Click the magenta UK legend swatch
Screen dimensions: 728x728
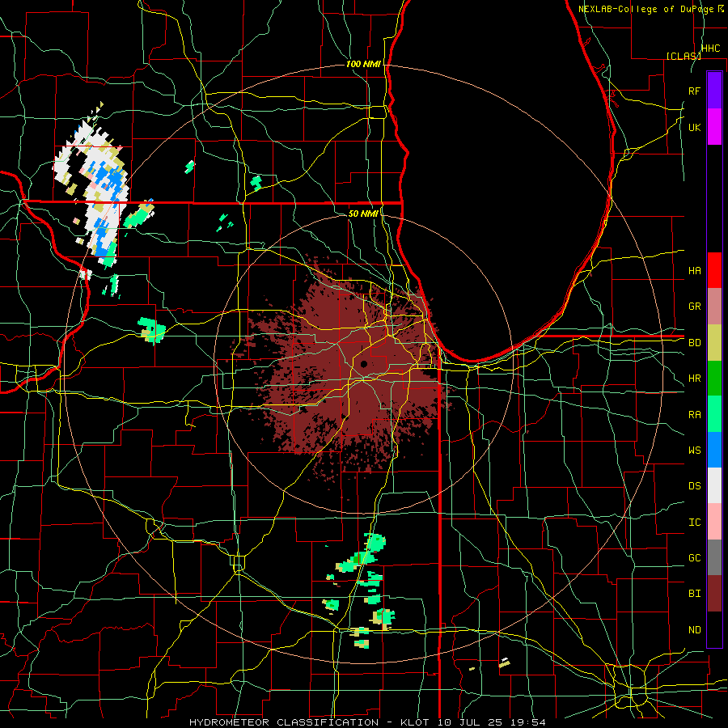714,127
